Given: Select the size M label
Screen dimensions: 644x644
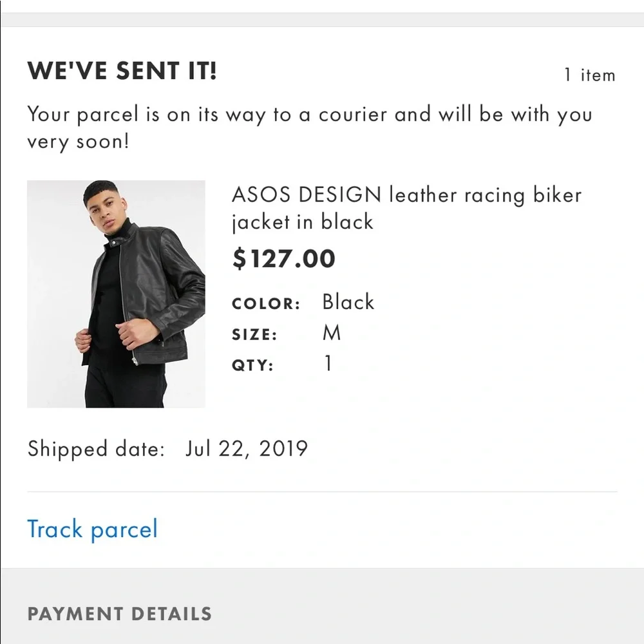Looking at the screenshot, I should click(x=333, y=332).
